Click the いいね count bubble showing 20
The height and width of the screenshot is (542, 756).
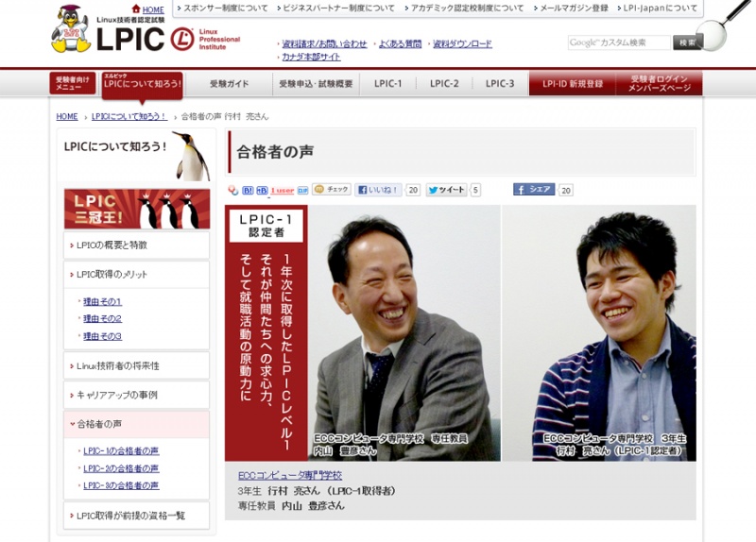tap(413, 191)
